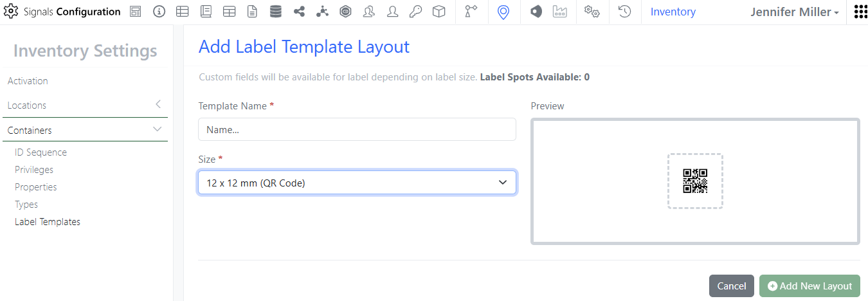The height and width of the screenshot is (301, 868).
Task: Click the information circle icon in toolbar
Action: [x=159, y=12]
